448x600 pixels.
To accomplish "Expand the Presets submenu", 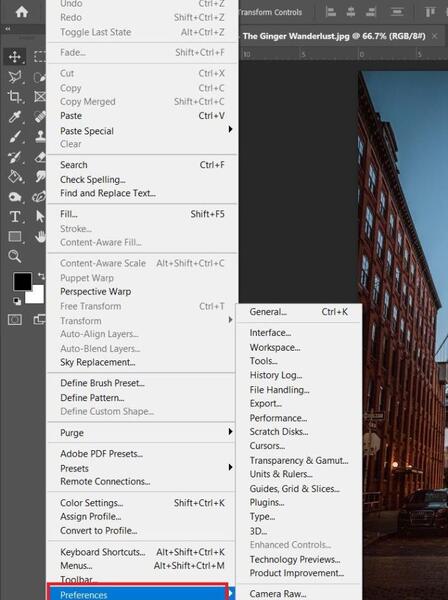I will (142, 468).
